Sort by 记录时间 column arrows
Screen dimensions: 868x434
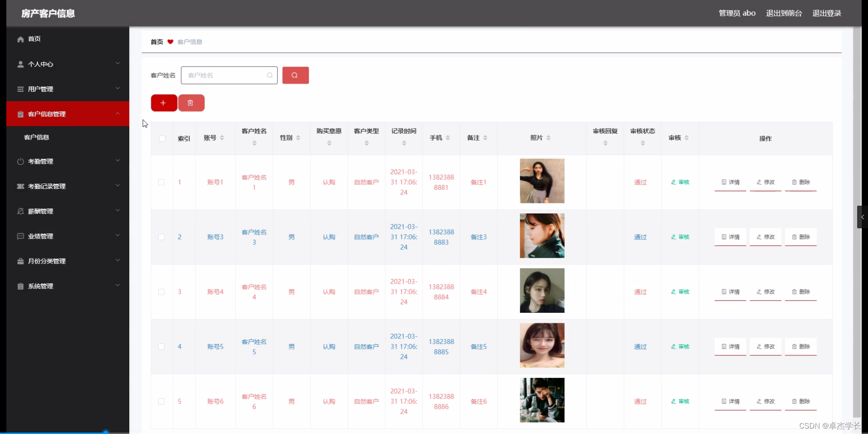click(x=404, y=143)
